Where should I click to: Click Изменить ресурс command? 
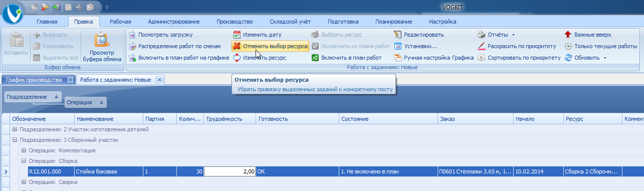(x=260, y=58)
